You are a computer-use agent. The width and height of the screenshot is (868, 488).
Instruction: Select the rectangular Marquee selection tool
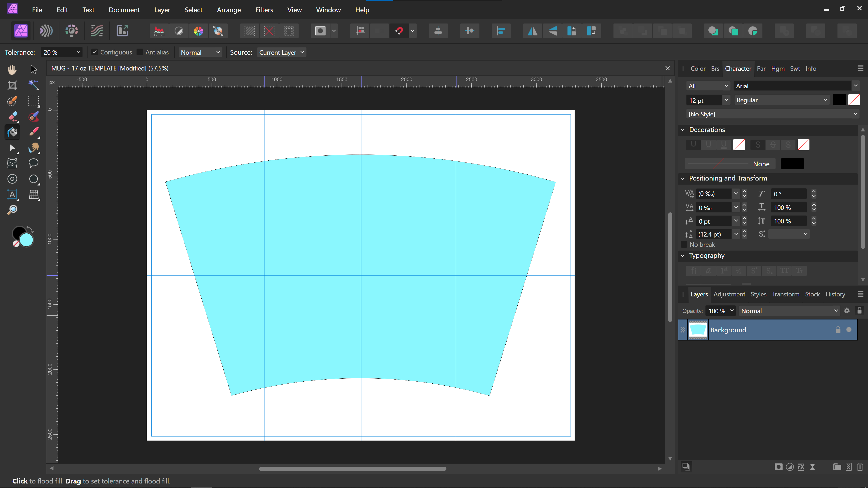point(33,101)
